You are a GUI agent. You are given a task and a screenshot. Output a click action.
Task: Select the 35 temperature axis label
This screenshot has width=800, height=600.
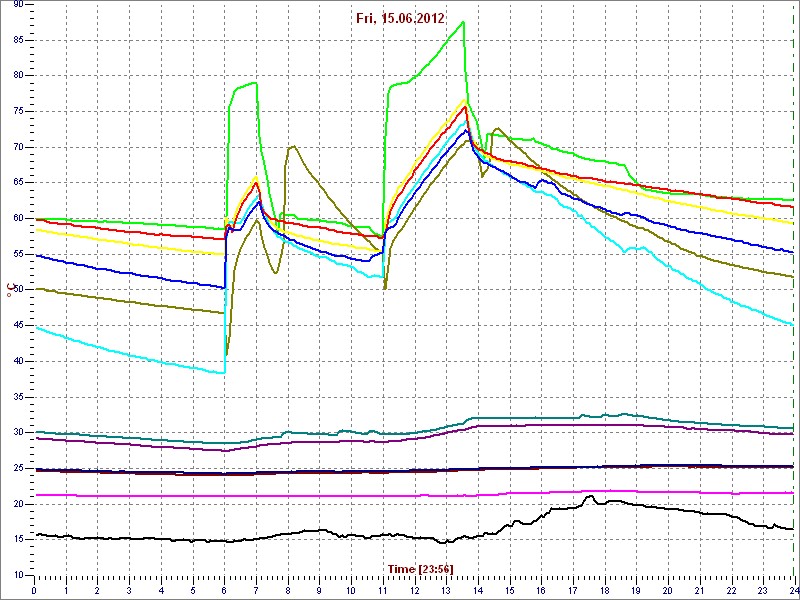click(x=18, y=397)
